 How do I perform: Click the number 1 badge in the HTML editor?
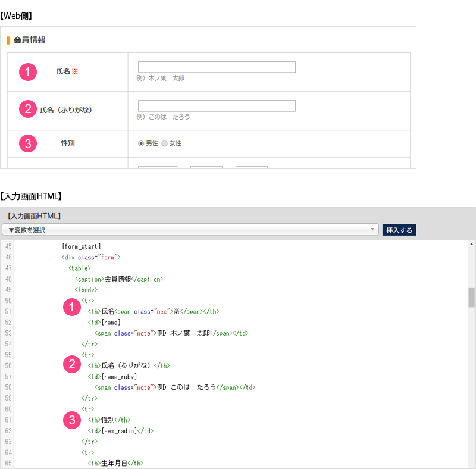[72, 308]
